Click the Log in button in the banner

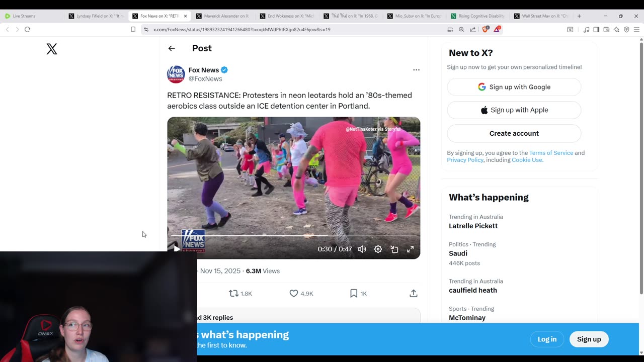[547, 339]
